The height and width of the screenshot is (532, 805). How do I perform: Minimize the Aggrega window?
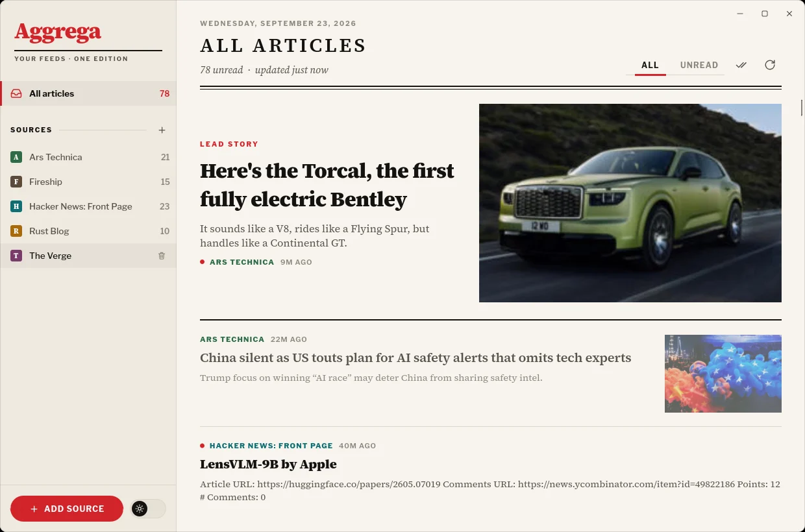[x=740, y=14]
